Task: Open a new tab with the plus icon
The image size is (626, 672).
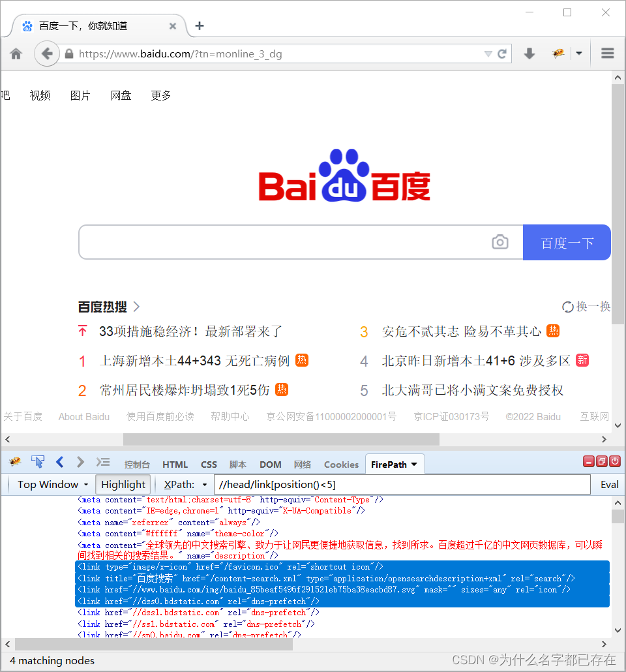Action: (200, 25)
